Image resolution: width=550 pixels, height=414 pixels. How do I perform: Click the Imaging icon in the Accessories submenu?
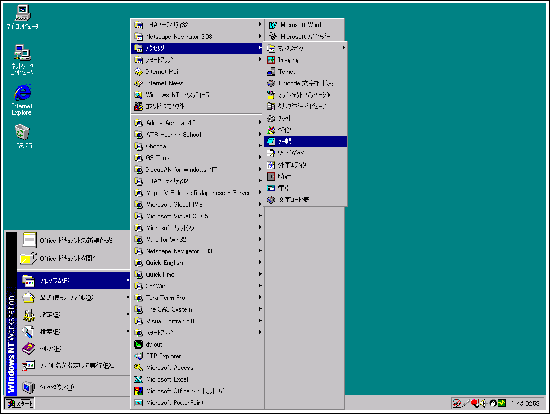pos(271,60)
